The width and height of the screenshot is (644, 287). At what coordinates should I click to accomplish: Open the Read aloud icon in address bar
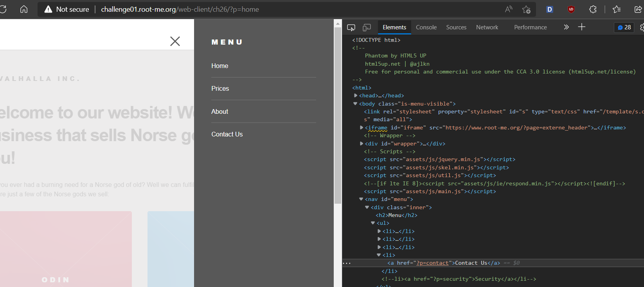click(509, 9)
